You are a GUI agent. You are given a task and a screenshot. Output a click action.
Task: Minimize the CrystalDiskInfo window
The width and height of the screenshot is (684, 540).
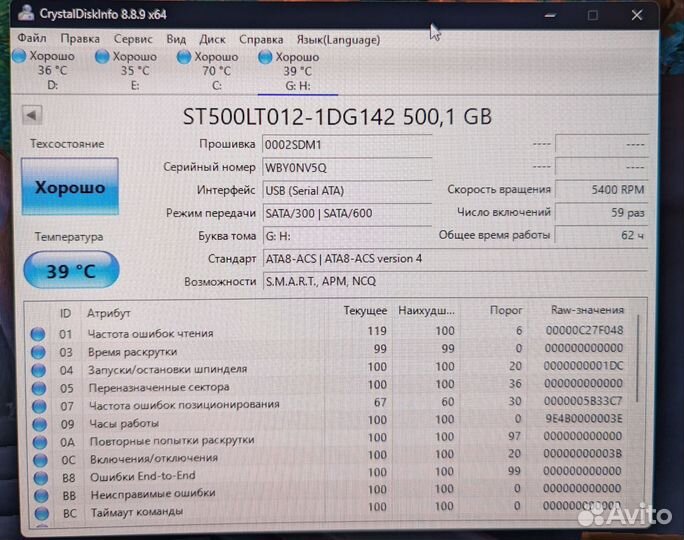click(551, 16)
